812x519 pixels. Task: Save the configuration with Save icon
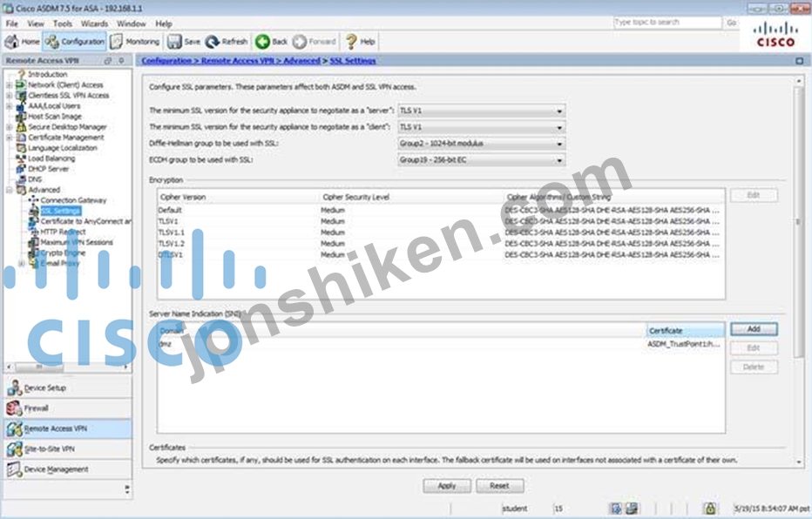[x=184, y=42]
